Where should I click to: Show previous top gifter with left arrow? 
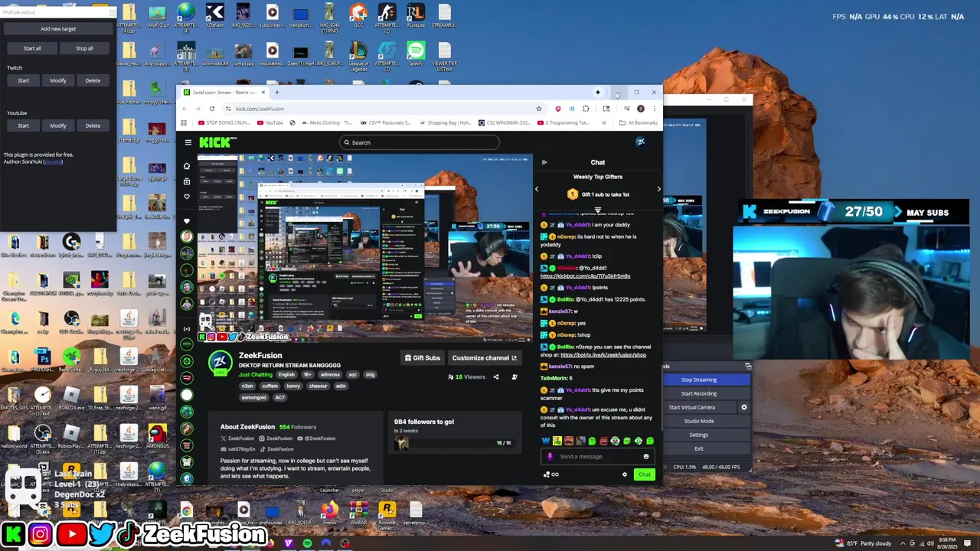537,188
